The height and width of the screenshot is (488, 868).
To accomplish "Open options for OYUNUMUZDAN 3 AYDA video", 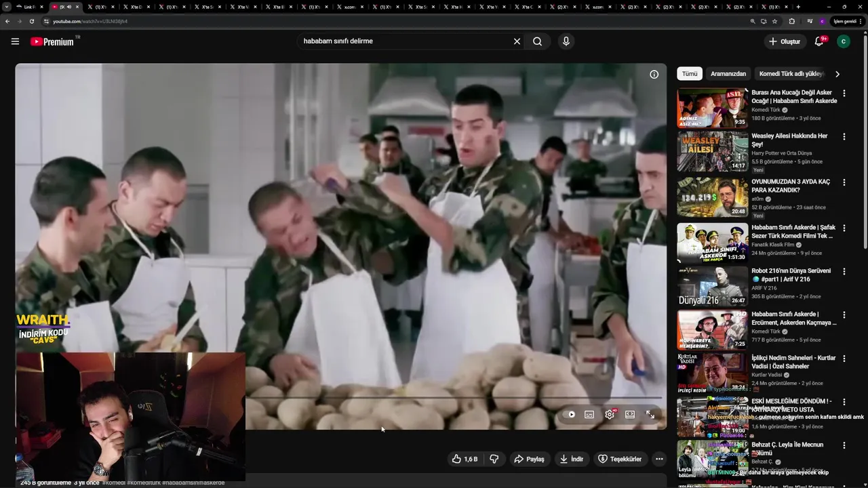I will (844, 183).
